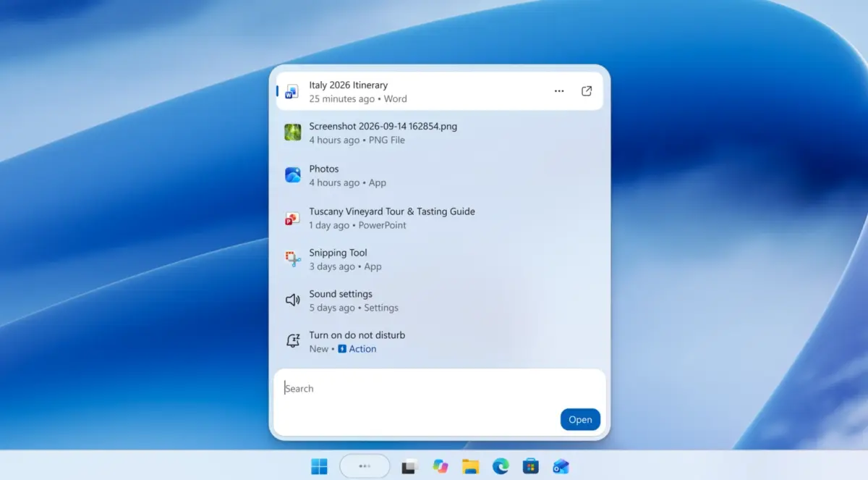Click the open-in-new-window icon for Italy 2026 Itinerary
The height and width of the screenshot is (480, 868).
click(587, 91)
